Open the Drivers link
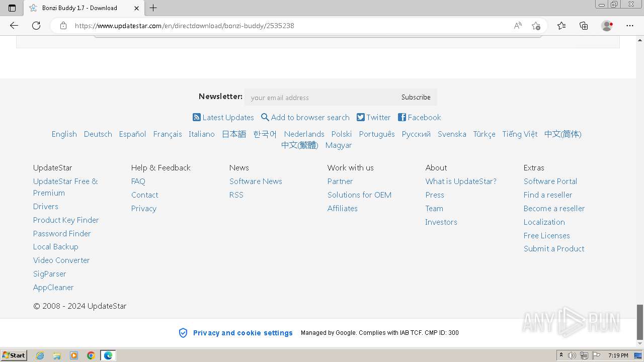 pyautogui.click(x=46, y=206)
